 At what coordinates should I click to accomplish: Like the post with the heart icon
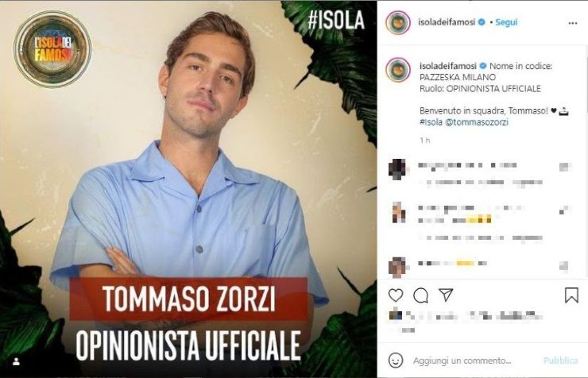tap(395, 295)
